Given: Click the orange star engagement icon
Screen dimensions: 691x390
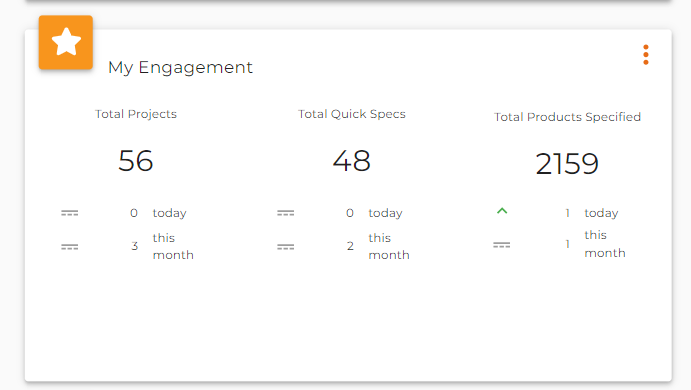Looking at the screenshot, I should pos(66,42).
